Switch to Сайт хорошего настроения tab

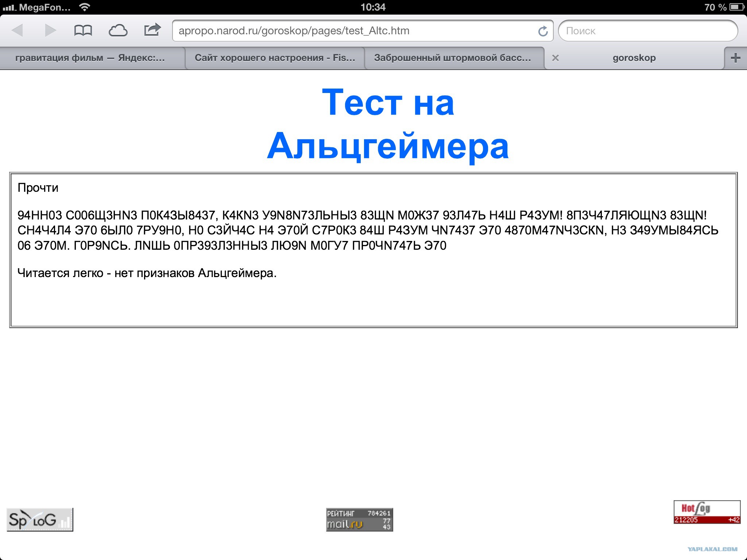point(275,58)
